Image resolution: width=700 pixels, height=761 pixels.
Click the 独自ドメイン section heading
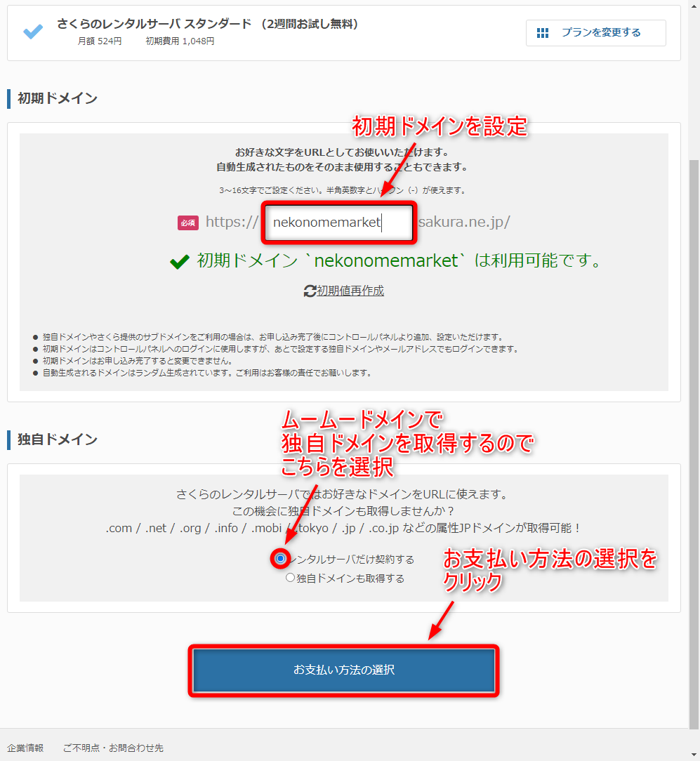58,439
